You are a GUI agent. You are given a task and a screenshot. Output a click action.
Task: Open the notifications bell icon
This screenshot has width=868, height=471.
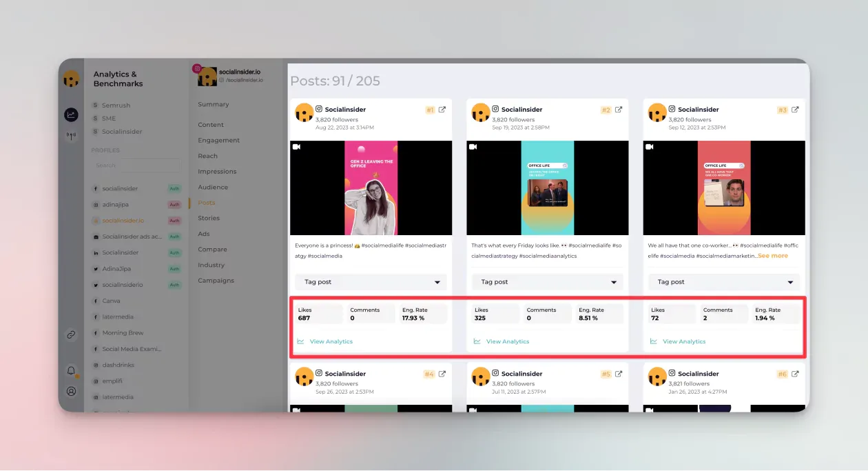click(71, 371)
